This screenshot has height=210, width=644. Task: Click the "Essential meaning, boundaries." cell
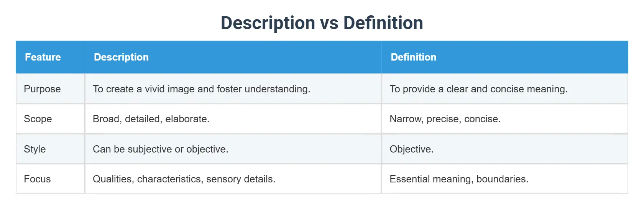click(x=459, y=179)
